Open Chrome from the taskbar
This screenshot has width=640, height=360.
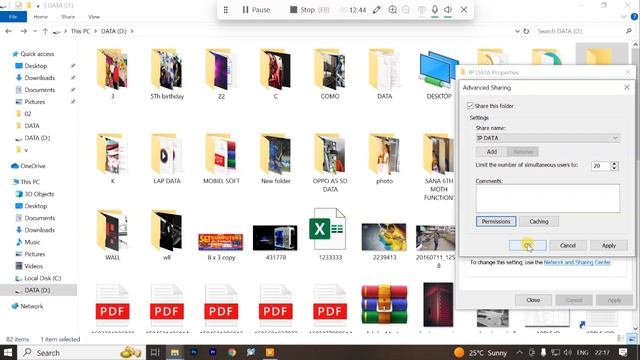click(232, 352)
